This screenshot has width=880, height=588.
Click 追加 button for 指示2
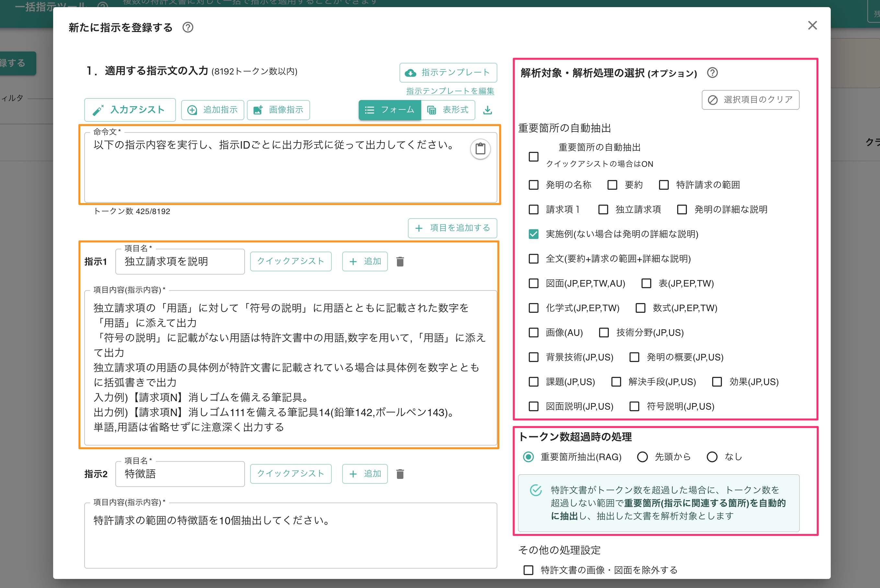365,474
